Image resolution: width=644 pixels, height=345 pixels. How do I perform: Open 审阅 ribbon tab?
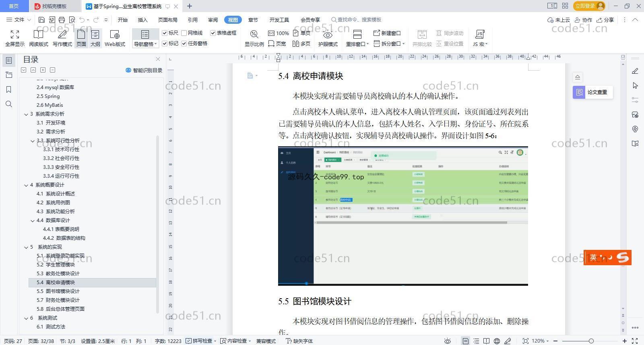click(213, 20)
